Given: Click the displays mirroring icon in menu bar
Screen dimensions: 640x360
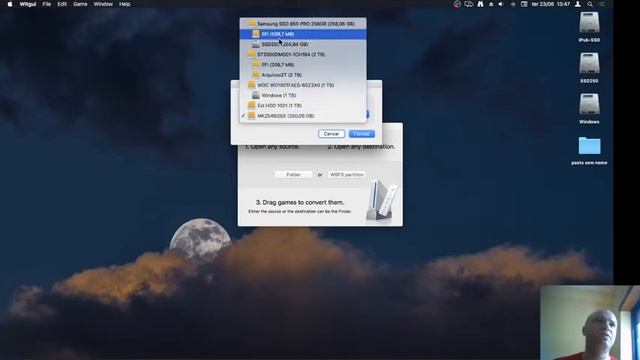Looking at the screenshot, I should click(x=469, y=4).
